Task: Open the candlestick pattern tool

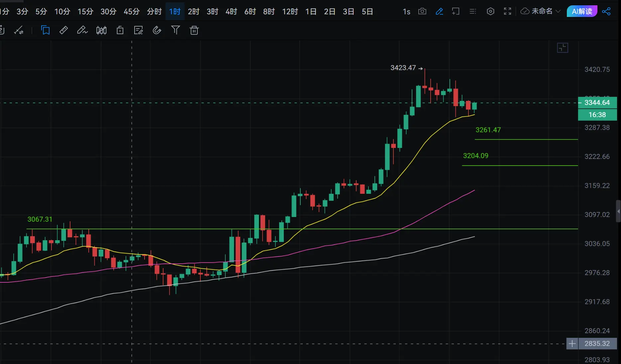Action: (101, 31)
